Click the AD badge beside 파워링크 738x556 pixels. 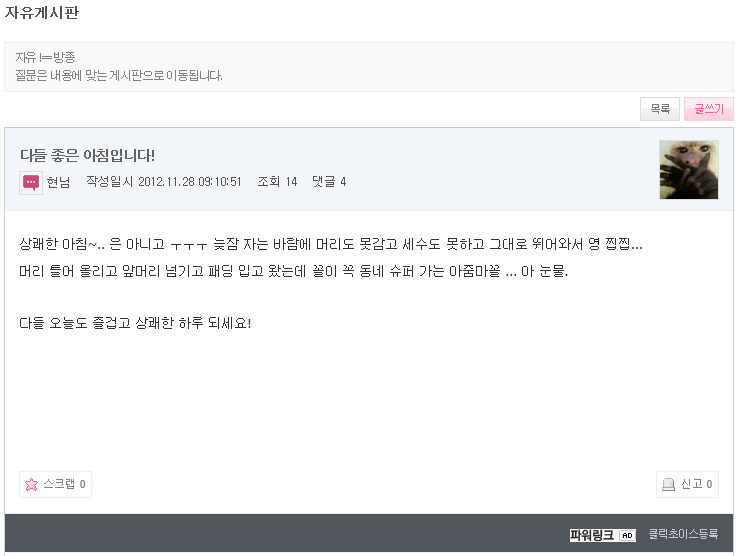pyautogui.click(x=627, y=535)
